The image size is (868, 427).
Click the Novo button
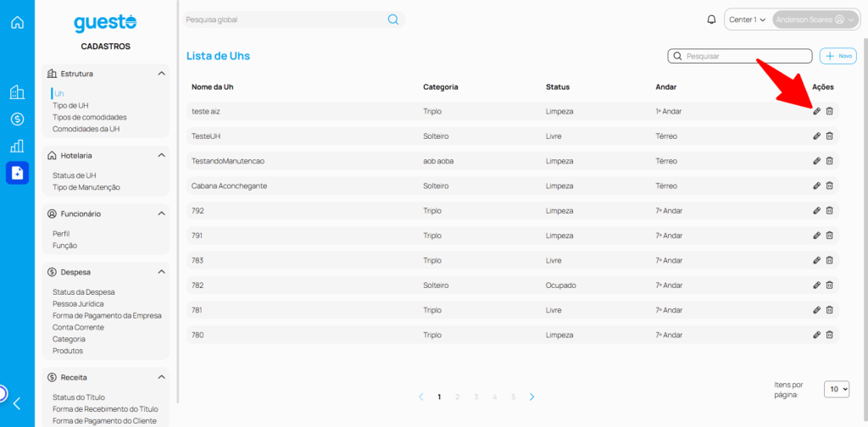pyautogui.click(x=838, y=56)
